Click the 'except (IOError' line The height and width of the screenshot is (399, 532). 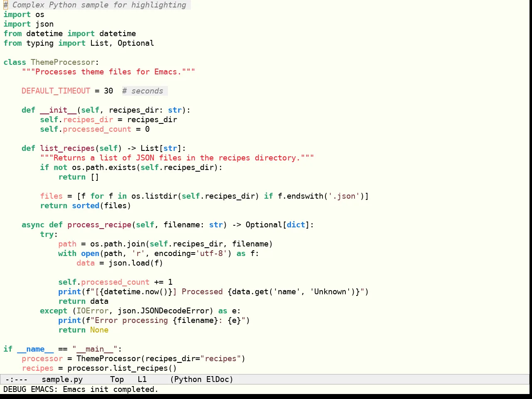pyautogui.click(x=140, y=311)
